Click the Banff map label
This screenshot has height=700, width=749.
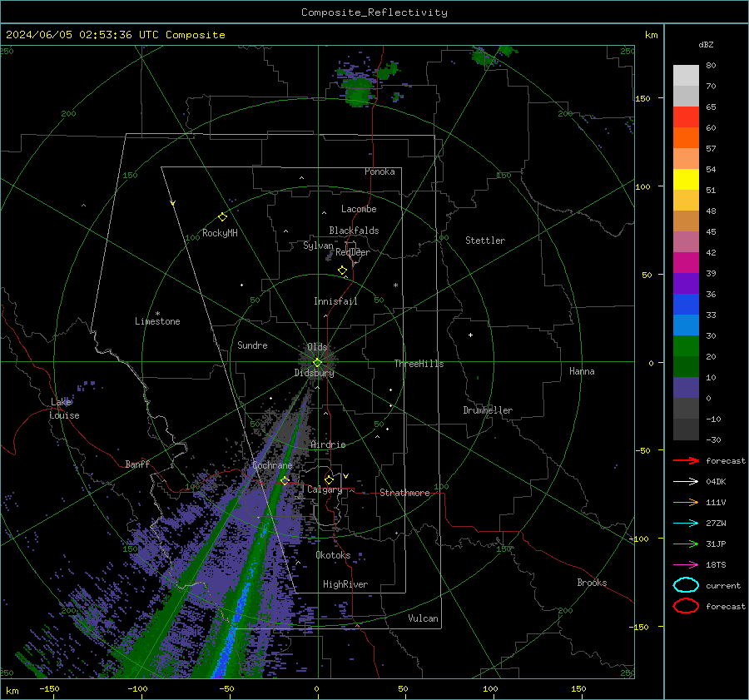137,464
